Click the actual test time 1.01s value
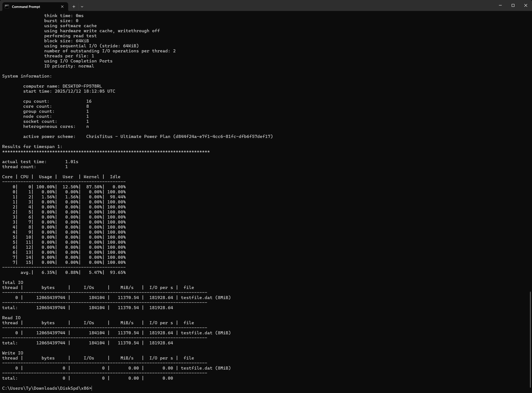This screenshot has width=532, height=393. (x=72, y=162)
